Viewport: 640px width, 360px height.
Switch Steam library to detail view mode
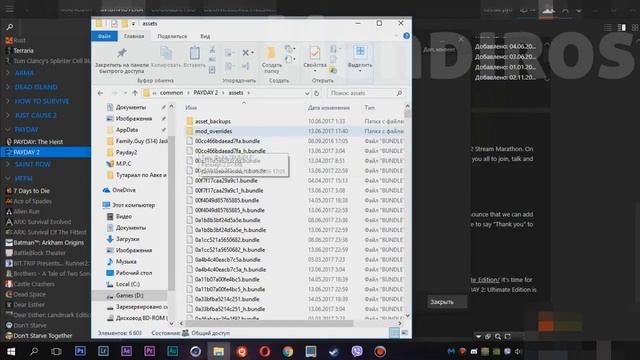pos(622,27)
